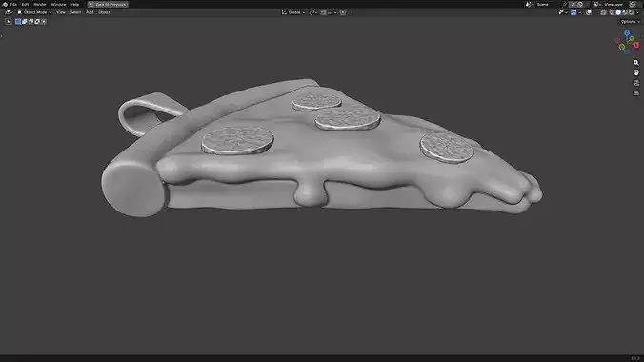Open the Edit menu
This screenshot has width=644, height=362.
point(25,4)
